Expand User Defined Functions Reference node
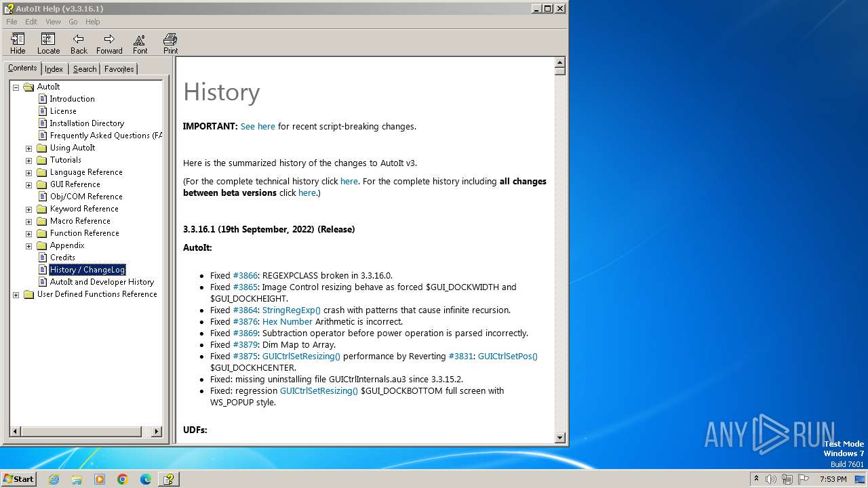The height and width of the screenshot is (488, 868). (16, 294)
